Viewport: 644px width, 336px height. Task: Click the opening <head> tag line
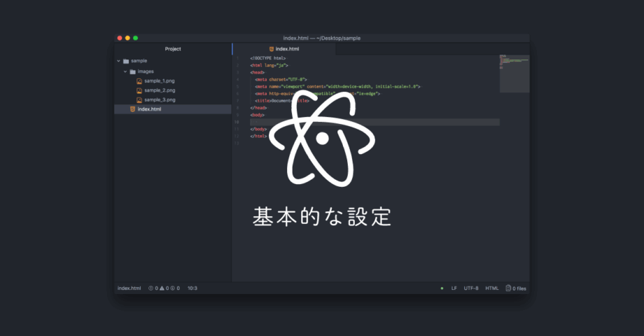[258, 73]
